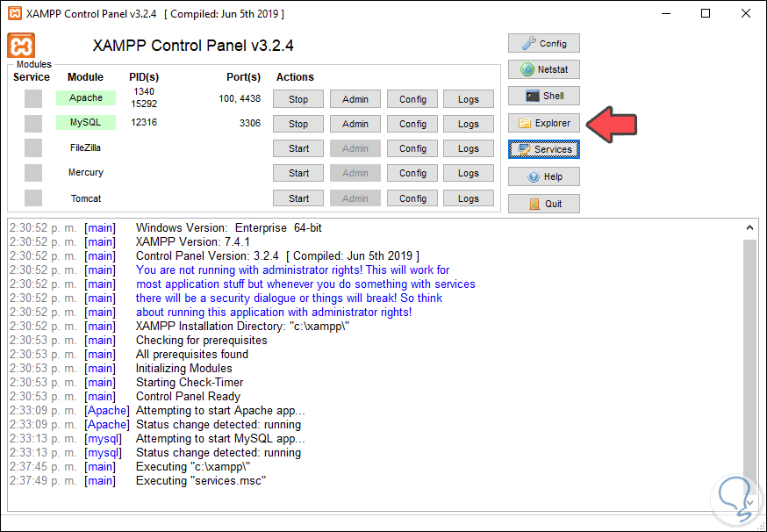
Task: Click Apache ports 100, 4438
Action: click(240, 99)
